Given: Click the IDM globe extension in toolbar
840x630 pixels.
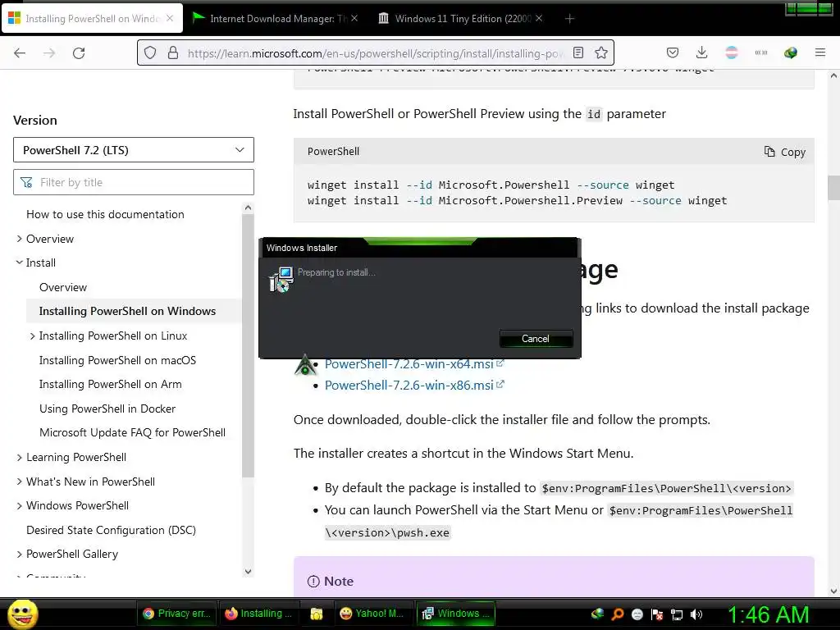Looking at the screenshot, I should coord(791,52).
